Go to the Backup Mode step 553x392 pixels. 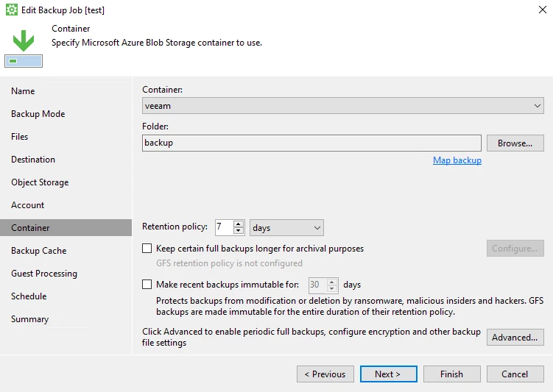38,114
